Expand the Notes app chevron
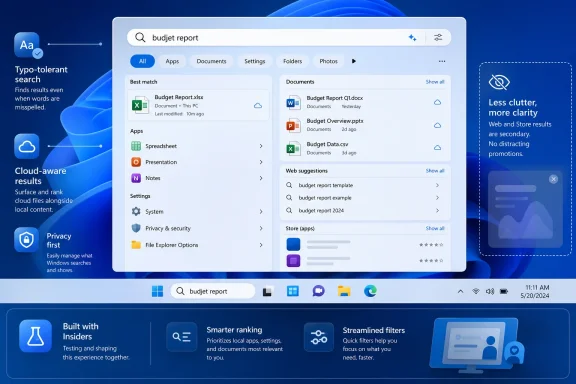 click(261, 178)
